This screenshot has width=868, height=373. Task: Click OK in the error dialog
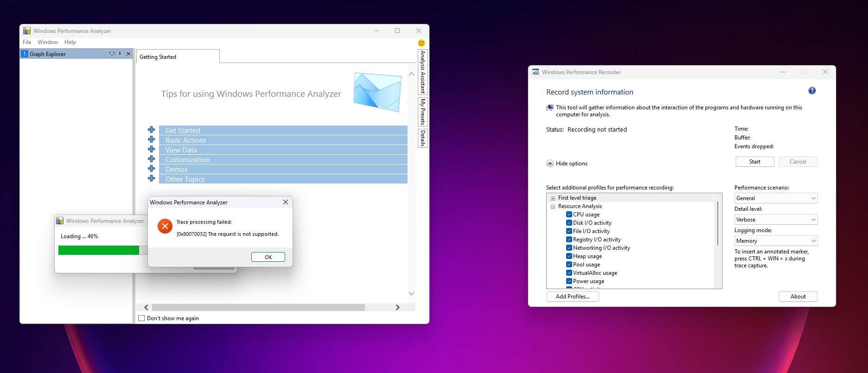pyautogui.click(x=268, y=257)
